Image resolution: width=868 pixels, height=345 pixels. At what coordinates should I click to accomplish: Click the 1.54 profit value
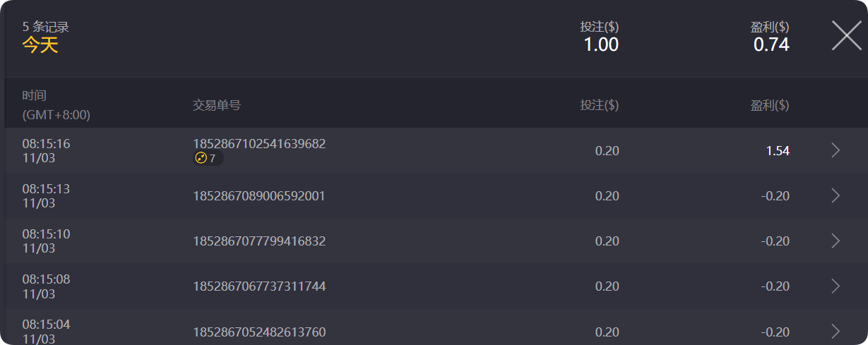778,151
